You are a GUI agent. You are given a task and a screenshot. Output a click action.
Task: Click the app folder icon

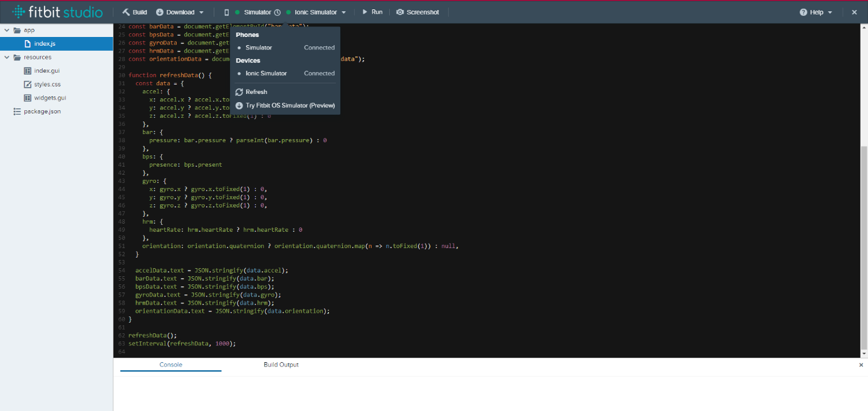[17, 30]
